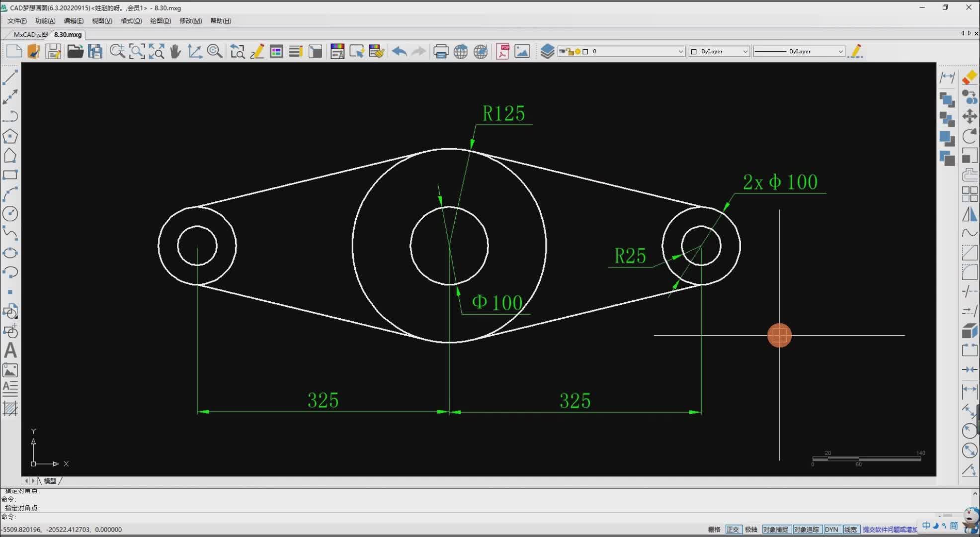Viewport: 980px width, 537px height.
Task: Activate the Pan hand tool
Action: point(175,51)
